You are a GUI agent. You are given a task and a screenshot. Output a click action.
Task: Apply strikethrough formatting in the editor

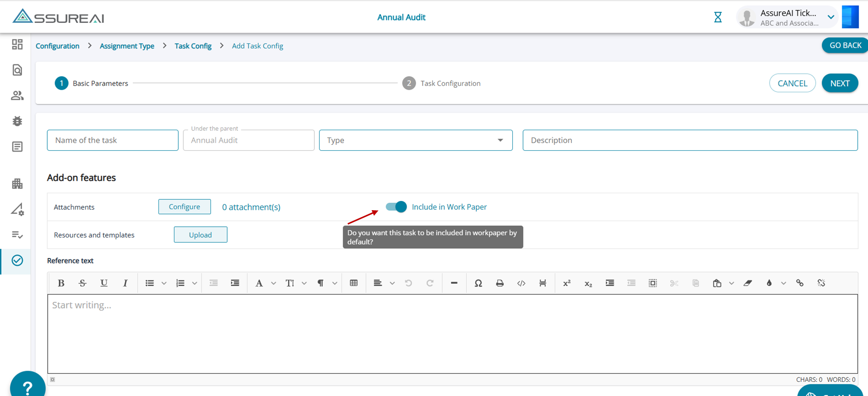[82, 283]
